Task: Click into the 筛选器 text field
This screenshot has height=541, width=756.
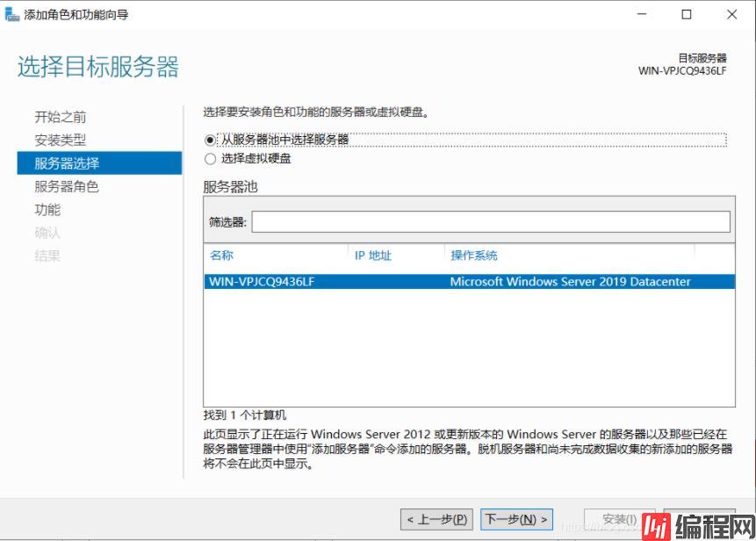Action: click(x=490, y=221)
